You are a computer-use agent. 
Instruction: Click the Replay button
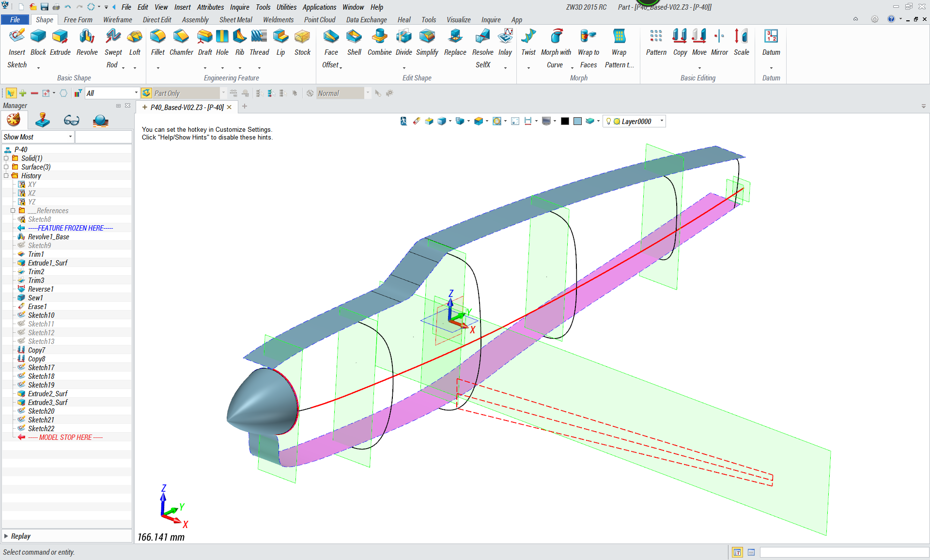[20, 536]
